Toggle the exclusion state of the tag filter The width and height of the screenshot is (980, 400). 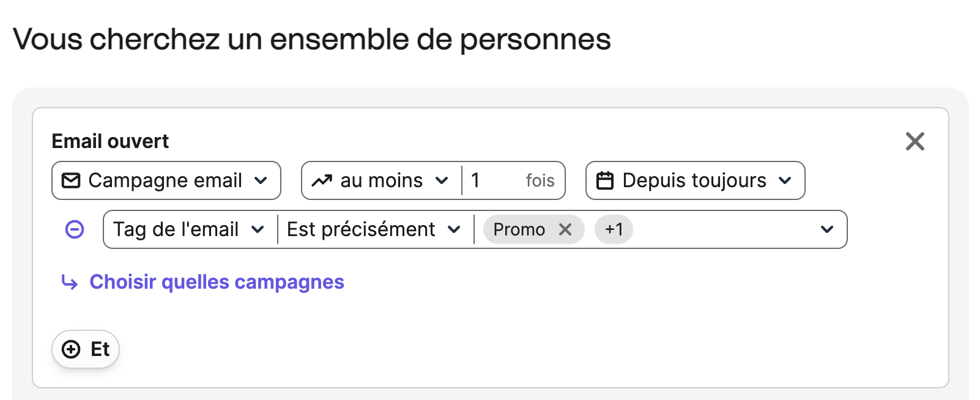click(73, 229)
